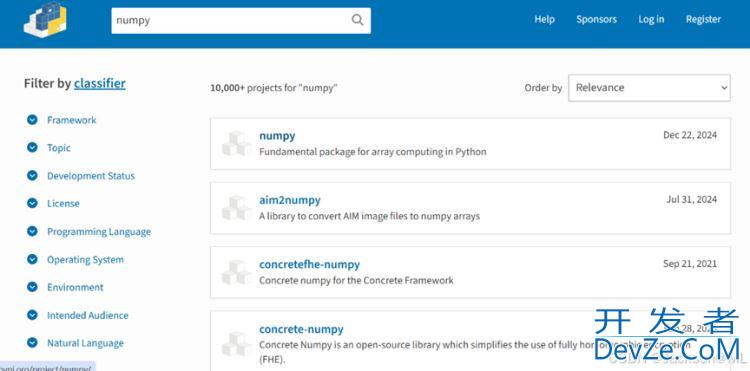Click the search magnifier icon

coord(357,20)
